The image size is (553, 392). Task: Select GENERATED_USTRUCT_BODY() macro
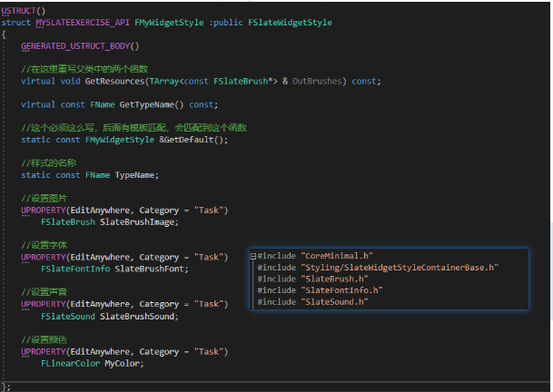tap(80, 46)
